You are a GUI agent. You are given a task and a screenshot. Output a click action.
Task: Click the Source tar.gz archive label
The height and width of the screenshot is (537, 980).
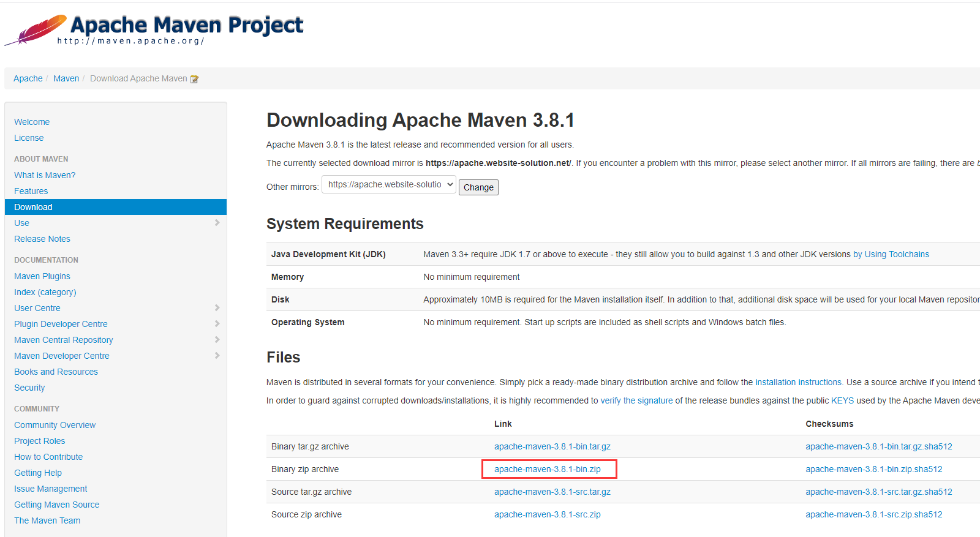[311, 492]
